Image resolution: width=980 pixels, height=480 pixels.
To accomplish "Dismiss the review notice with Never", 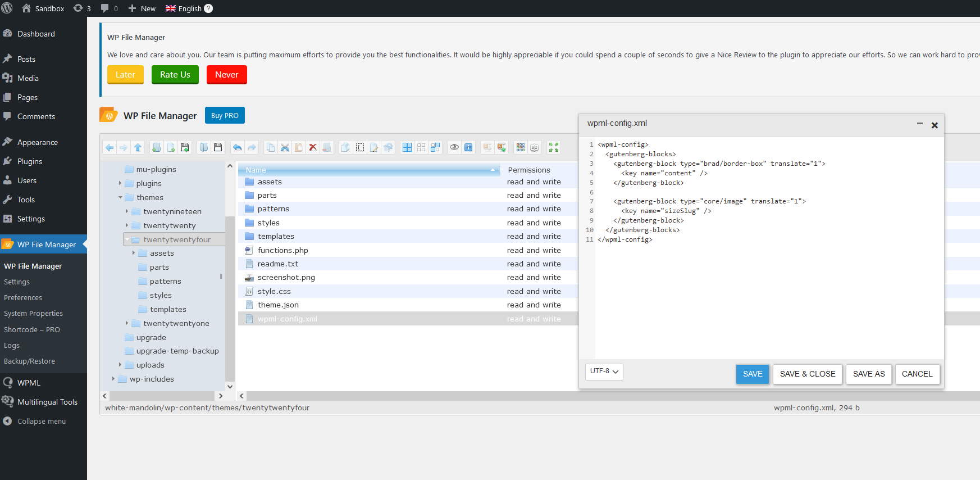I will 227,75.
